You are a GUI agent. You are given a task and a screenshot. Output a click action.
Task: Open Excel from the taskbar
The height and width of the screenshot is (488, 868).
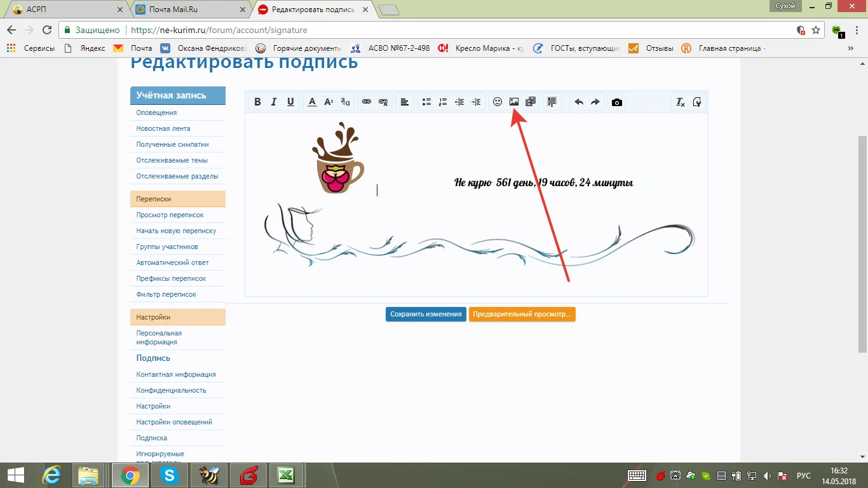pos(286,475)
